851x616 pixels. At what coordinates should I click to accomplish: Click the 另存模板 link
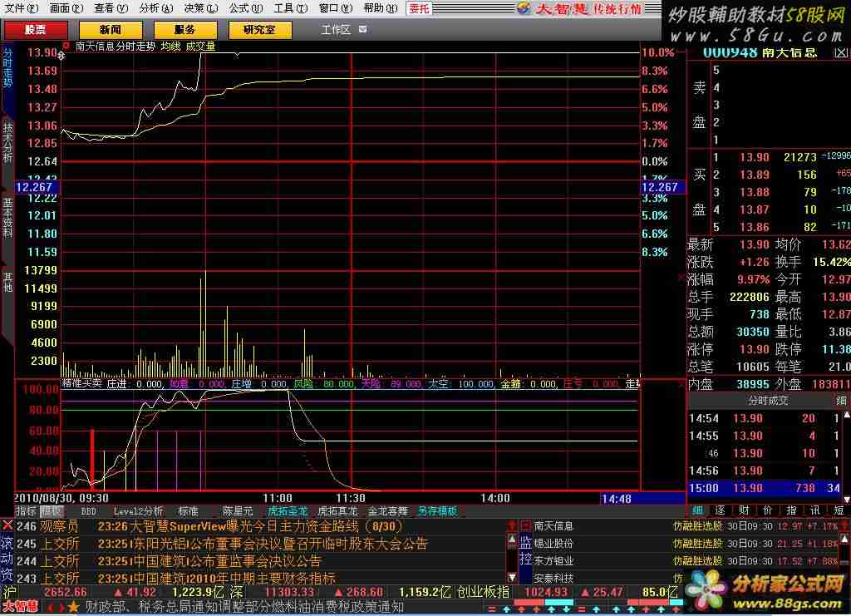click(x=437, y=510)
